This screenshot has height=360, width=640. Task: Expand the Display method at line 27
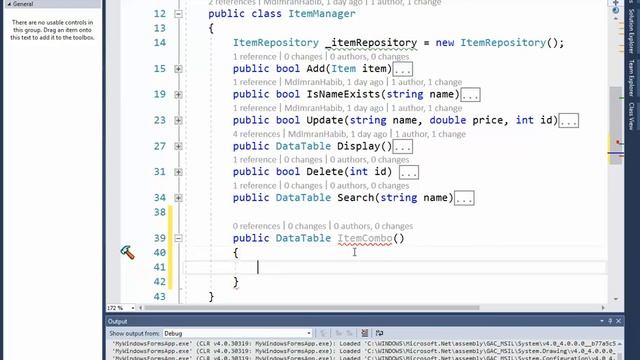tap(178, 146)
